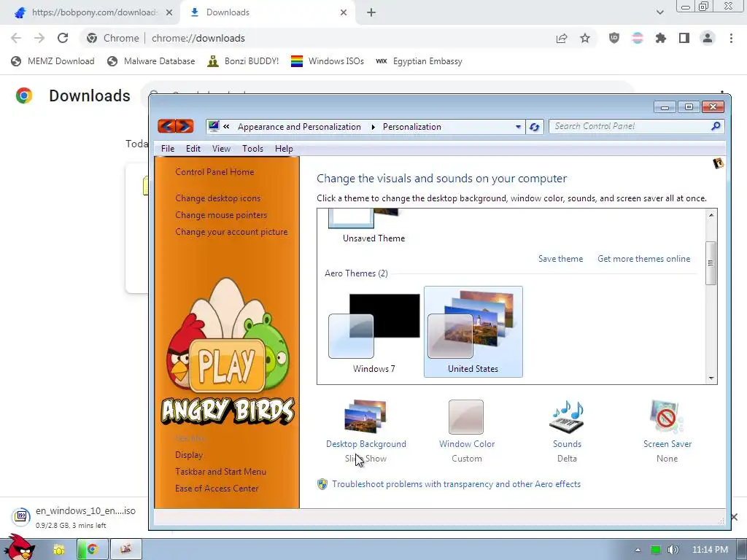The width and height of the screenshot is (747, 560).
Task: Open Chrome extensions puzzle icon
Action: (660, 38)
